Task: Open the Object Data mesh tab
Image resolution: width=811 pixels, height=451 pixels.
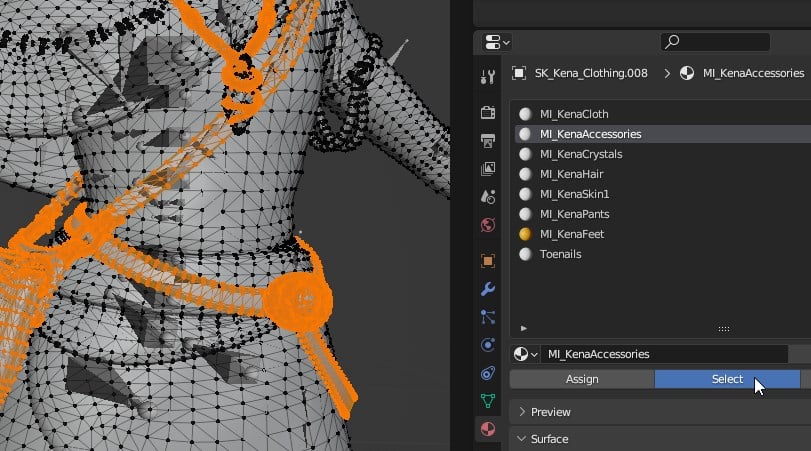Action: coord(488,401)
